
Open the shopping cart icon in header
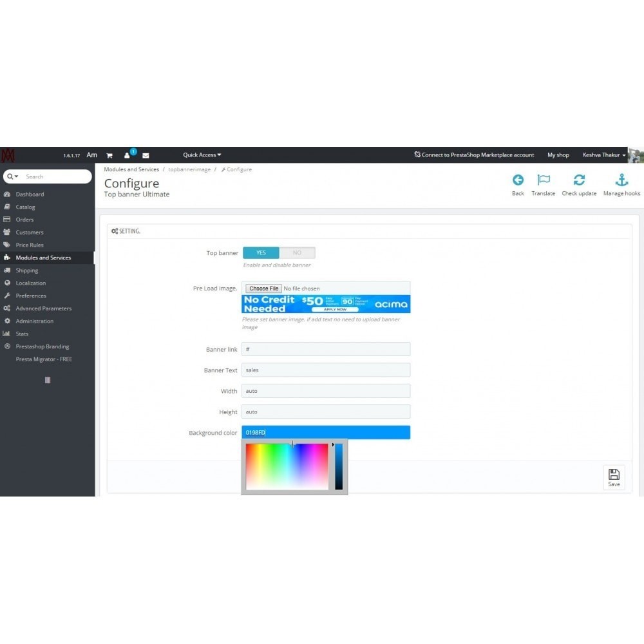click(109, 155)
